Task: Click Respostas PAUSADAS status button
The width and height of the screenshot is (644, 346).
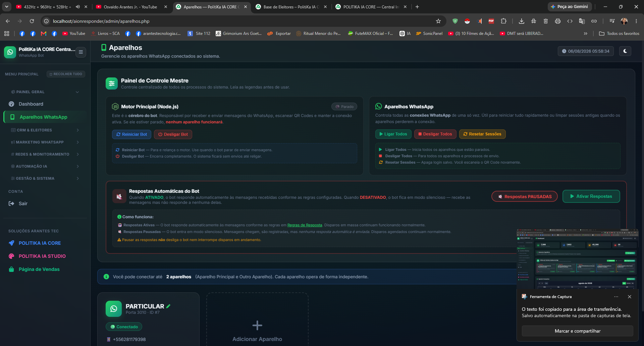Action: coord(525,196)
